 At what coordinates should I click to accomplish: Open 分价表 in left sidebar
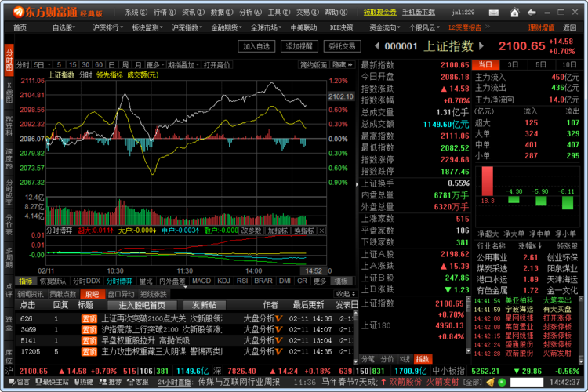(x=9, y=224)
